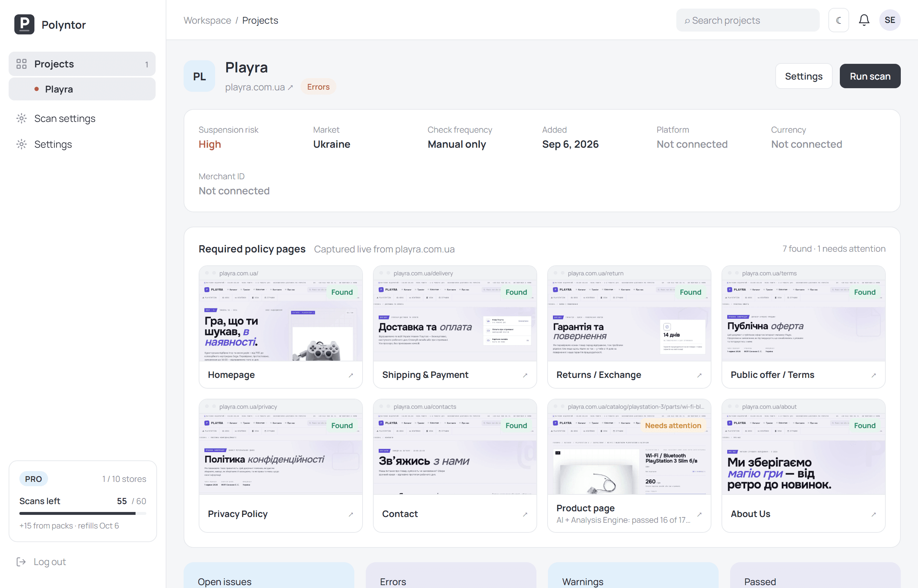Open the Public offer / Terms thumbnail

(x=804, y=321)
